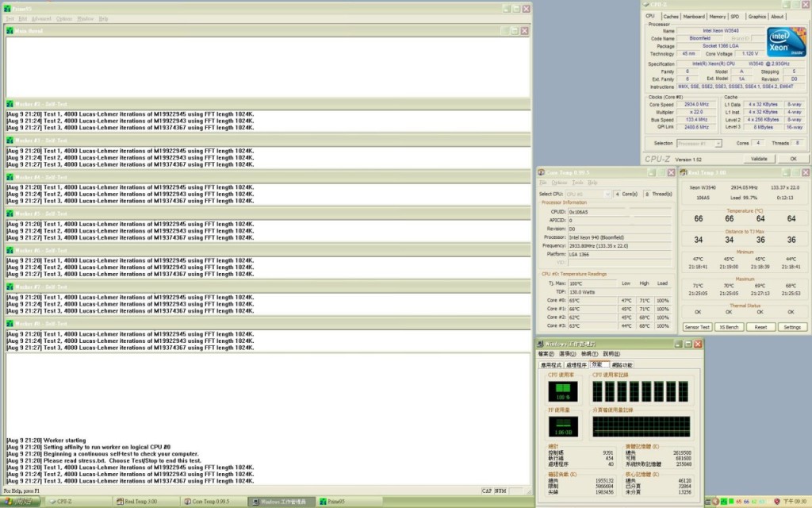812x508 pixels.
Task: Click the Reset button in Real Temp
Action: click(760, 327)
